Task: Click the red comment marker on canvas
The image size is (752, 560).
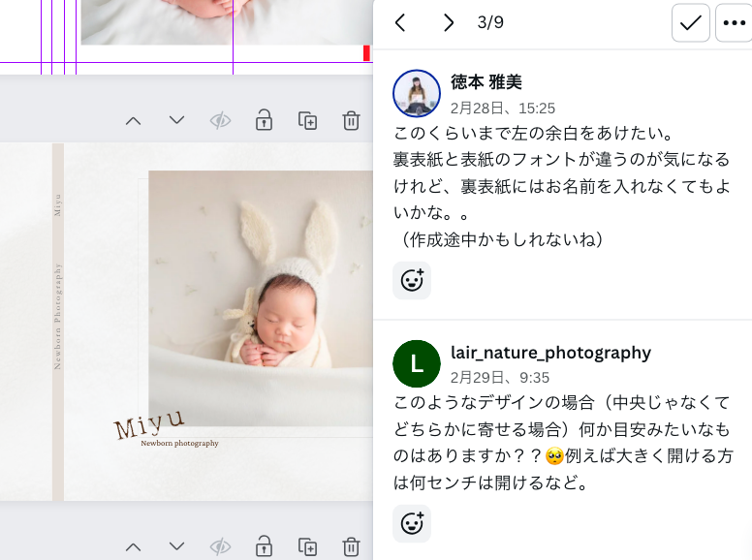Action: pos(366,53)
